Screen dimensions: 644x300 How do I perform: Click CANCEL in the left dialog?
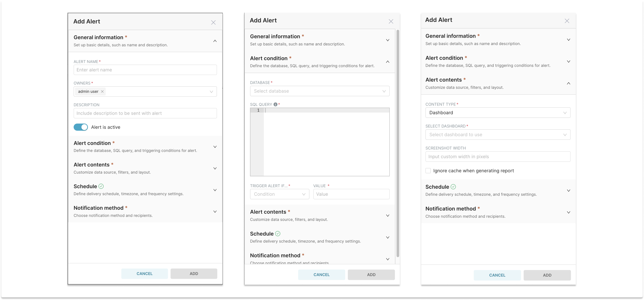[x=144, y=273]
